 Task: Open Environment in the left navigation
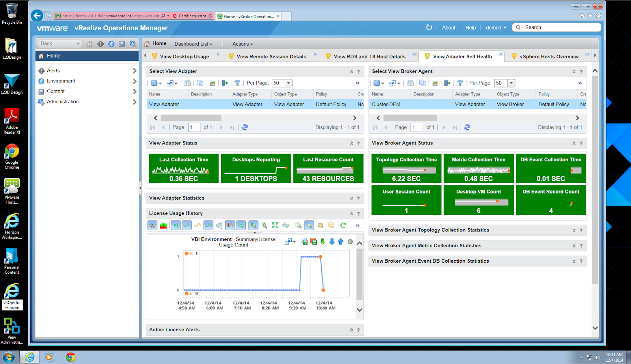87,81
